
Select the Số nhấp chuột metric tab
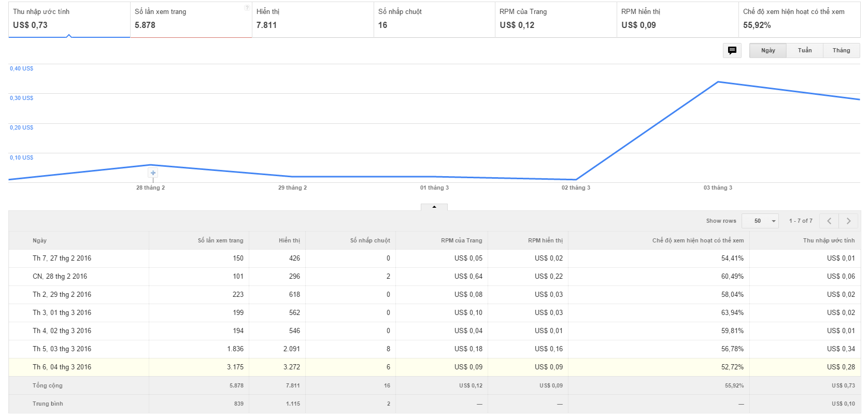tap(434, 19)
